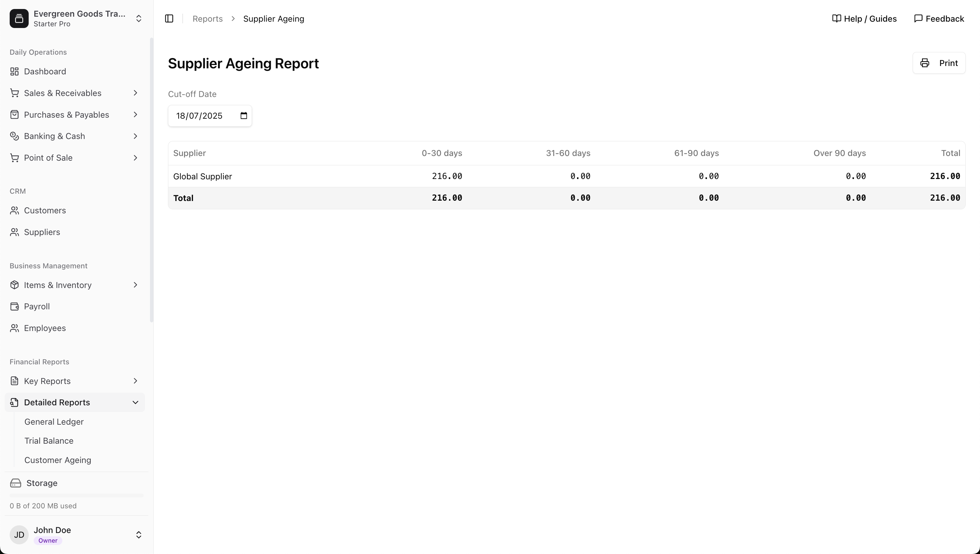Click the Help / Guides book icon
Image resolution: width=980 pixels, height=554 pixels.
836,19
